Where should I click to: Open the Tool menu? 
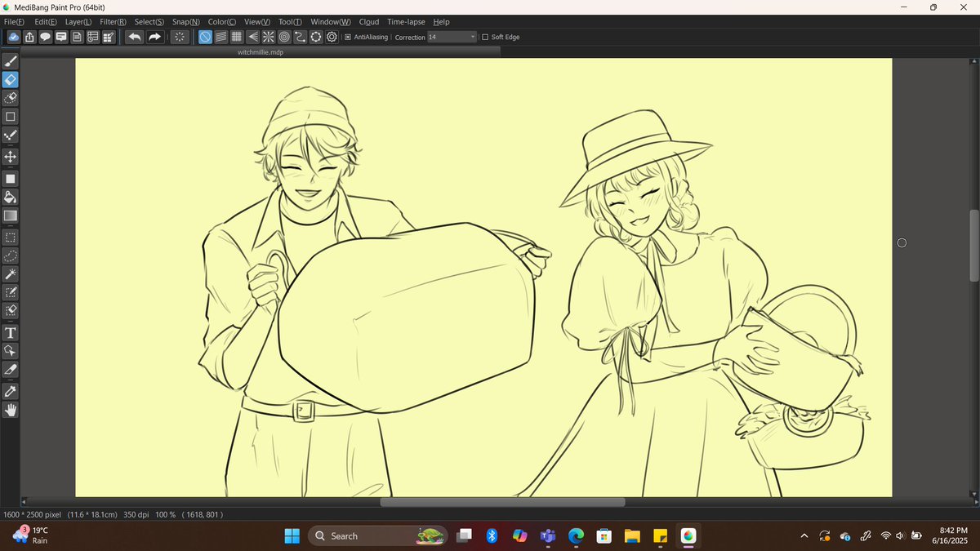290,22
